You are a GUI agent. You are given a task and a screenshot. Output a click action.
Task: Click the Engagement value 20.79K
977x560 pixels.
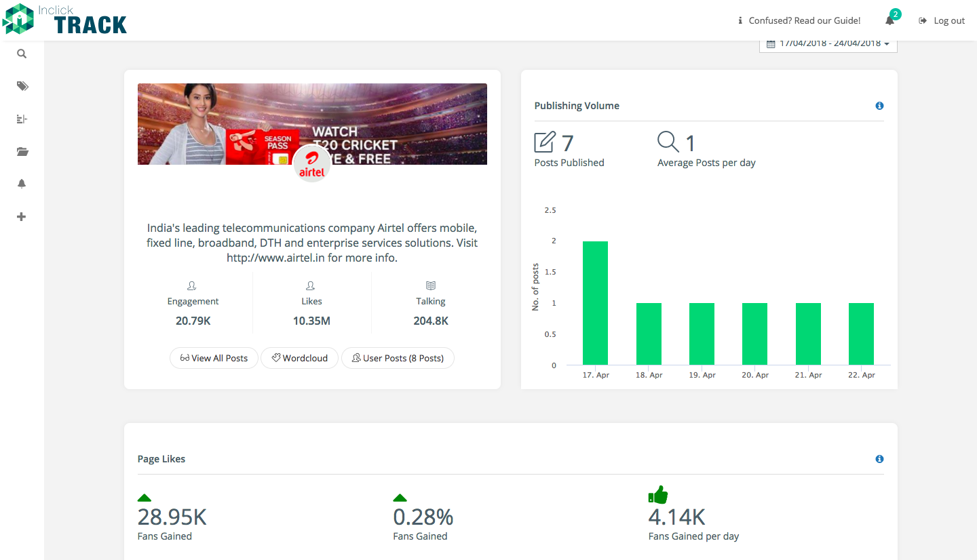[193, 321]
